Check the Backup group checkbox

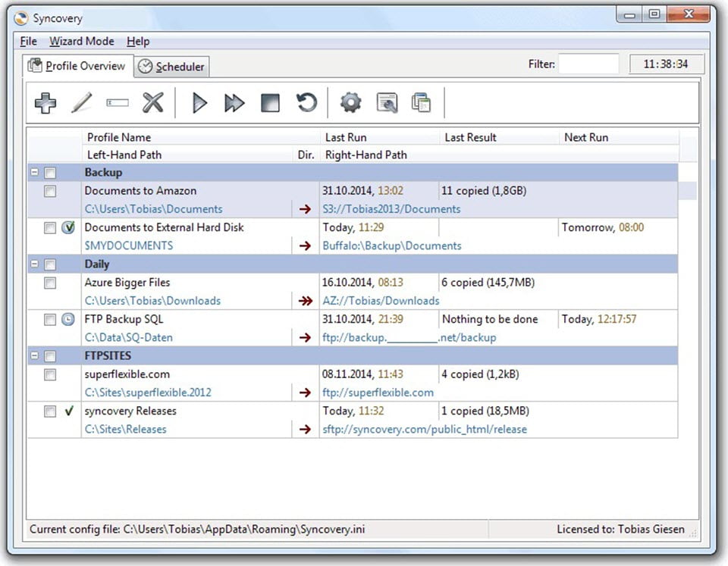[50, 173]
